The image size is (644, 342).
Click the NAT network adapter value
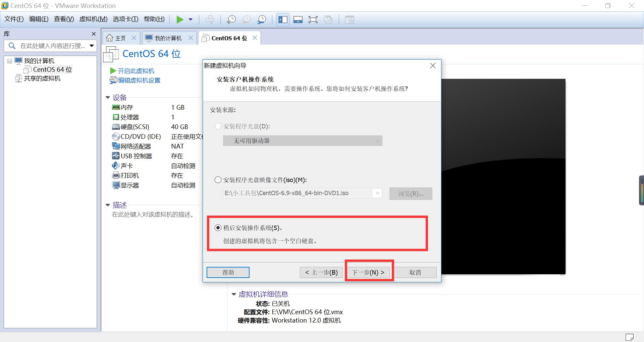[177, 146]
